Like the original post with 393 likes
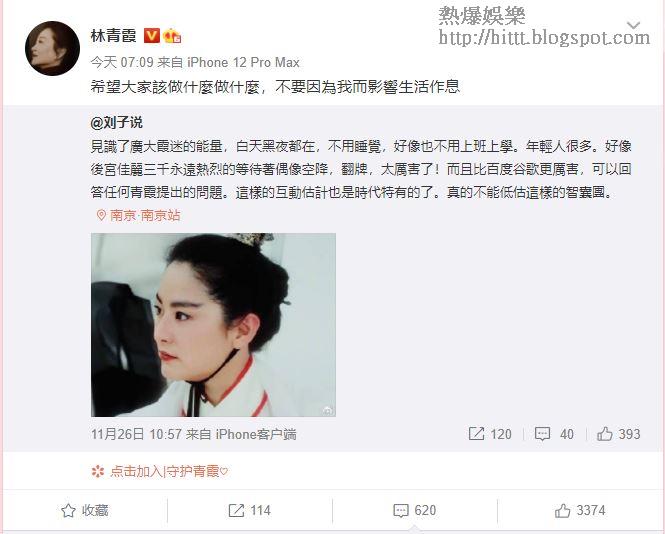This screenshot has height=534, width=665. click(618, 434)
